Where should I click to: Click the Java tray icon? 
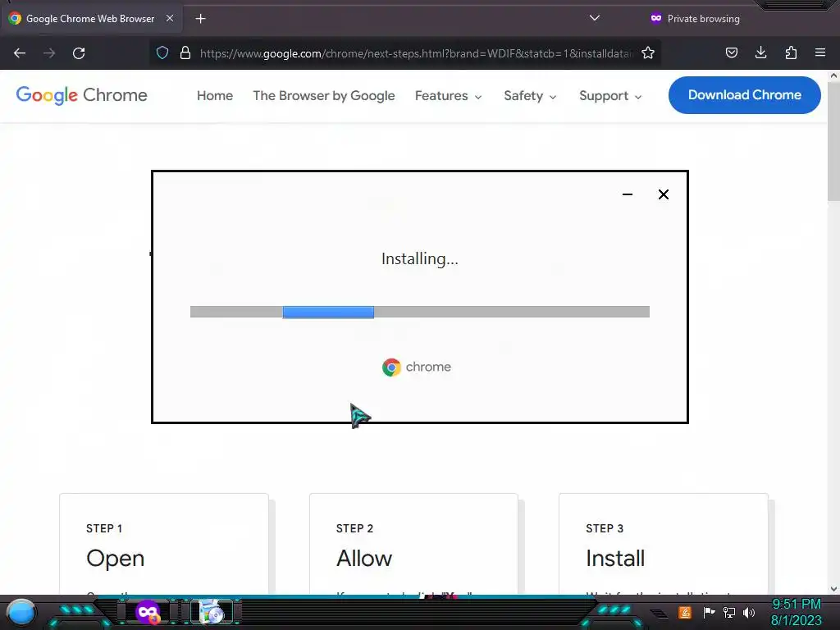(x=685, y=612)
